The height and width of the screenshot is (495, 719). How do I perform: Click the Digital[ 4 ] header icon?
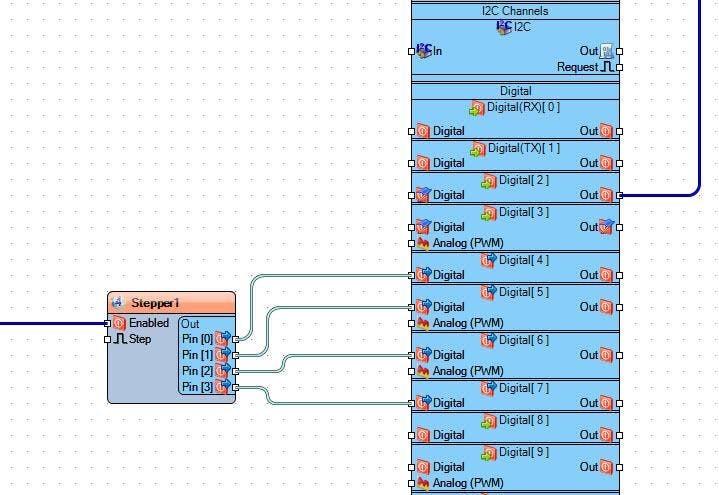(x=489, y=261)
